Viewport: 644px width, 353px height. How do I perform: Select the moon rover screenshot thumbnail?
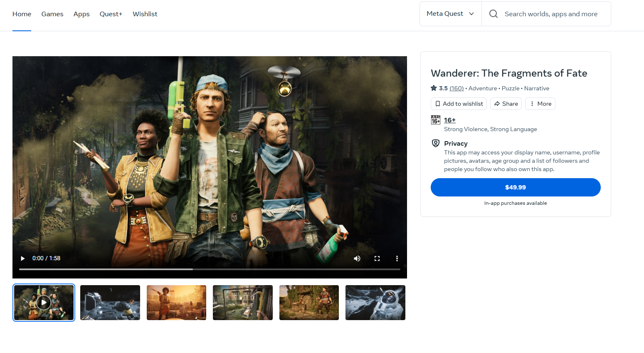[110, 303]
